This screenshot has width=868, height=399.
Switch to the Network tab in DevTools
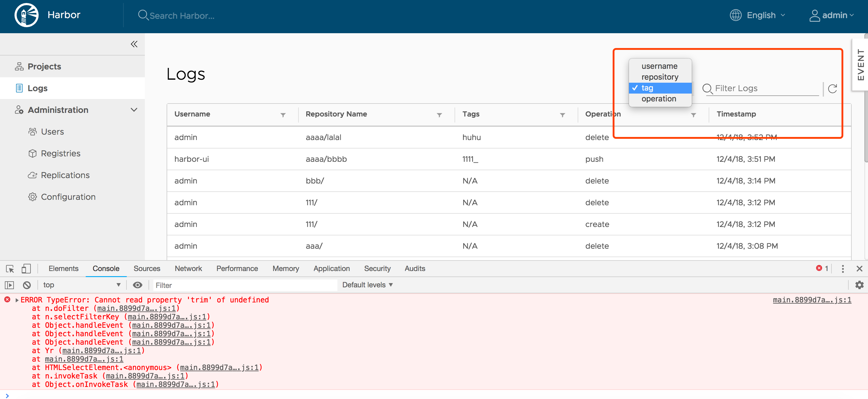(188, 268)
